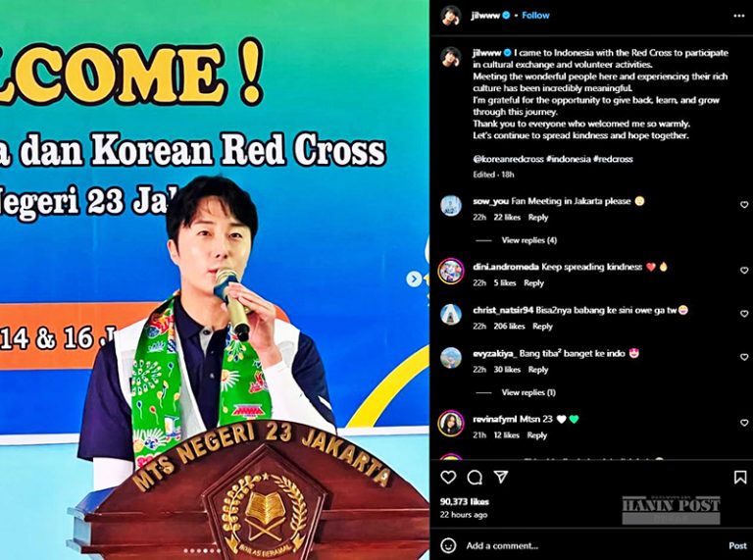Open the three-dot more options menu
Image resolution: width=753 pixels, height=560 pixels.
[739, 16]
